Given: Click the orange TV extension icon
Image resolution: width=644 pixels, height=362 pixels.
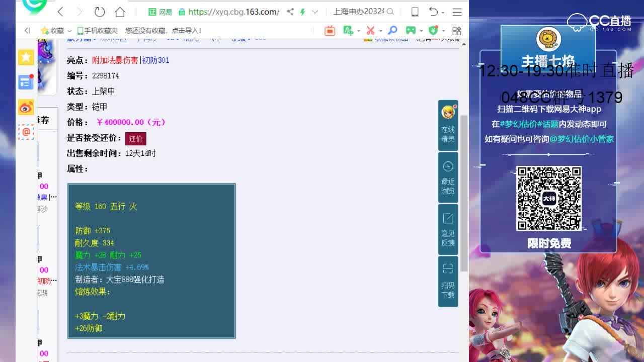Looking at the screenshot, I should (330, 31).
